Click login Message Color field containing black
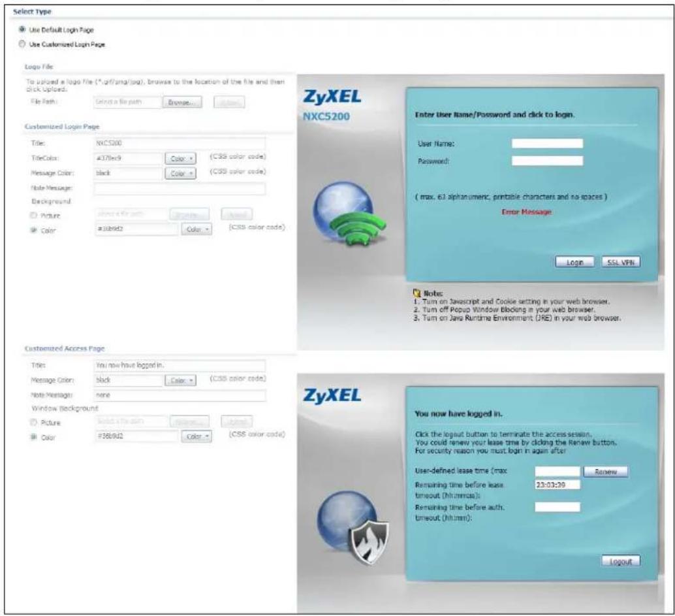This screenshot has width=675, height=616. tap(129, 173)
